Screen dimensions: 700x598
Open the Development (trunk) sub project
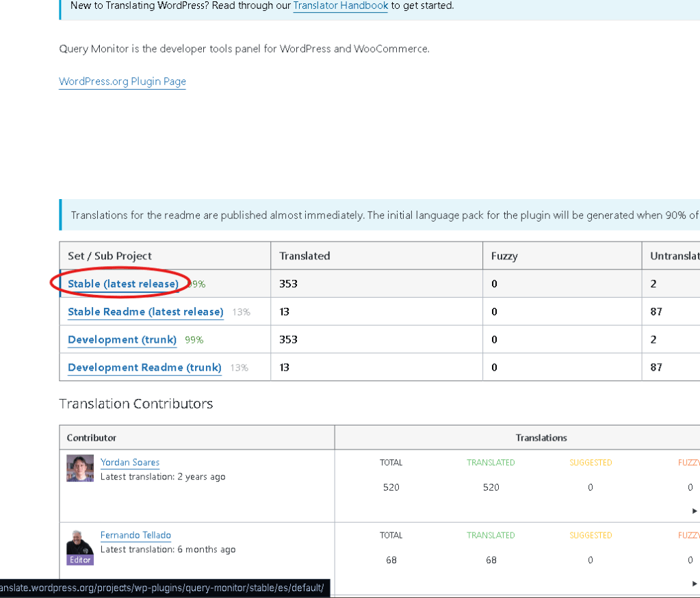point(122,340)
